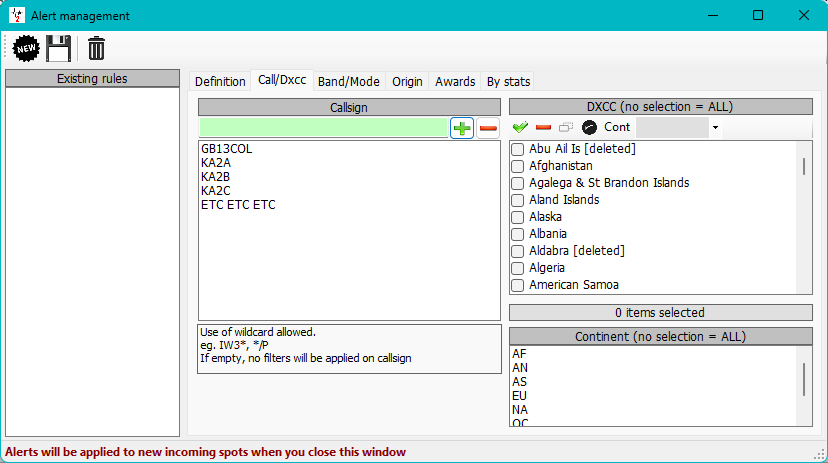Viewport: 828px width, 463px height.
Task: Create a new alert rule with NEW icon
Action: [26, 49]
